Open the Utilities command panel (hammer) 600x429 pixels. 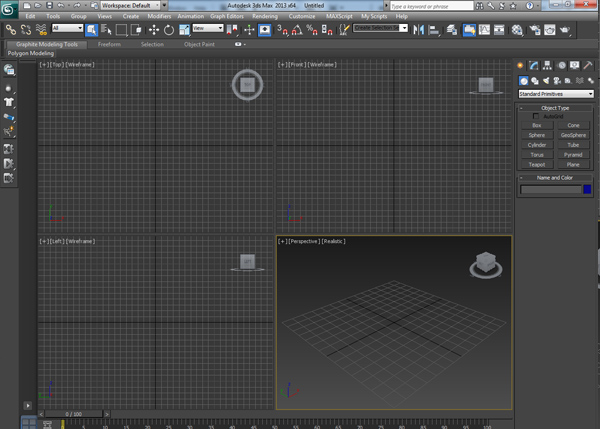click(588, 65)
